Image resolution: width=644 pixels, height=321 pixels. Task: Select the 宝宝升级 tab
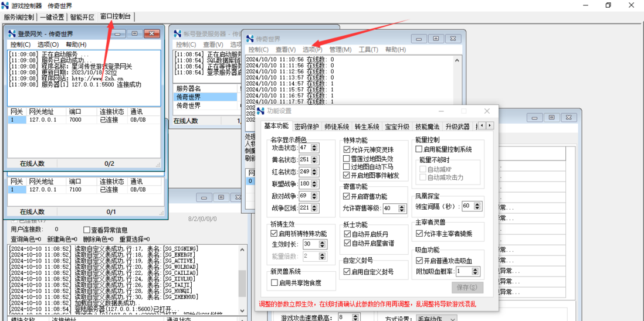(x=396, y=127)
